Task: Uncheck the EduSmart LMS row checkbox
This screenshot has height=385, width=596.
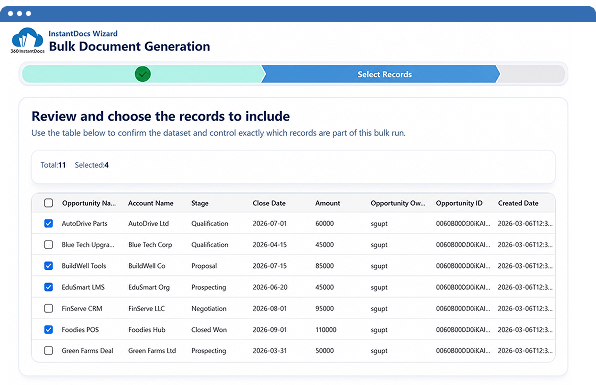Action: click(48, 287)
